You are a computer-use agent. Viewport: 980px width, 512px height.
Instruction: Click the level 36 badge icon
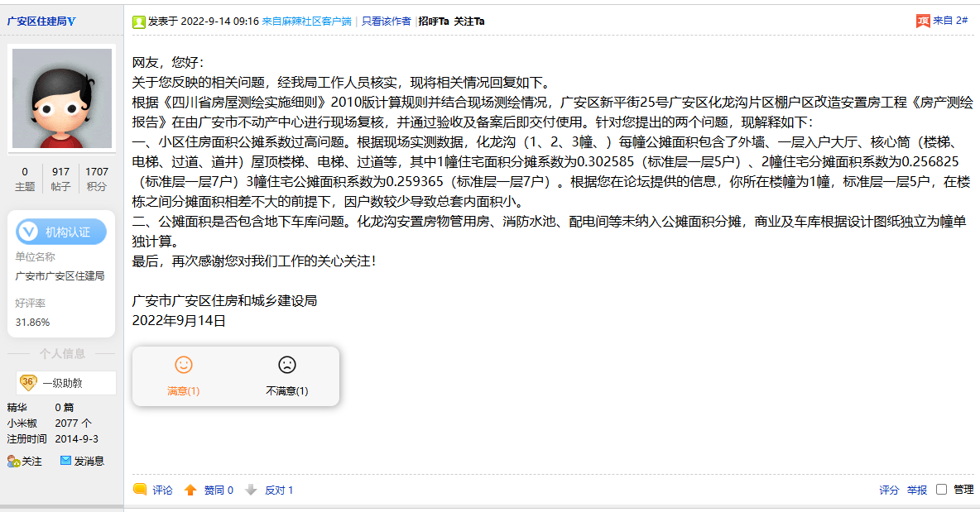tap(28, 382)
